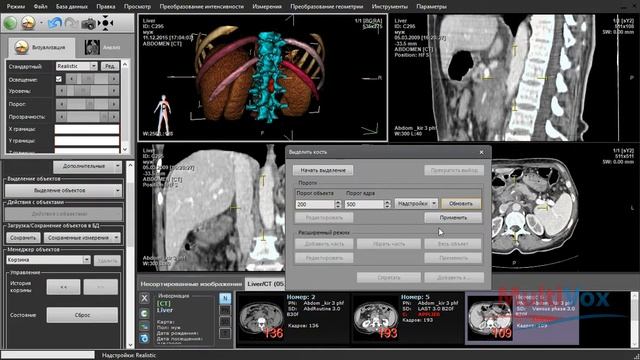The height and width of the screenshot is (360, 640).
Task: Click the green round toolbar button
Action: [10, 23]
